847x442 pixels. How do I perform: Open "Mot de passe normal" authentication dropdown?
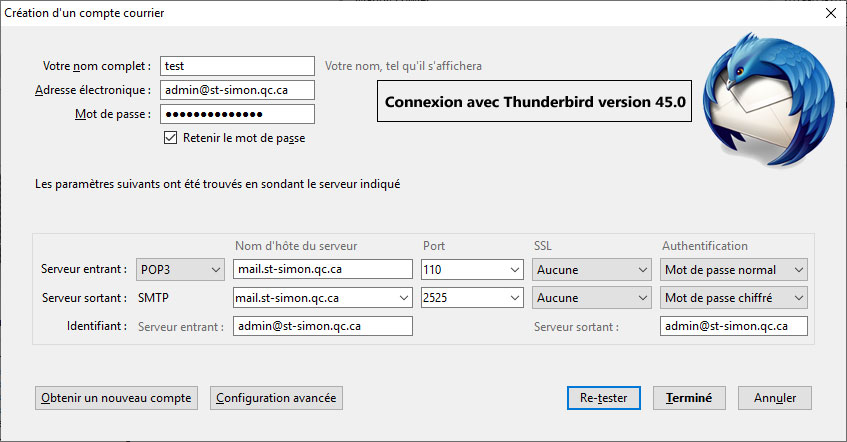pos(734,269)
